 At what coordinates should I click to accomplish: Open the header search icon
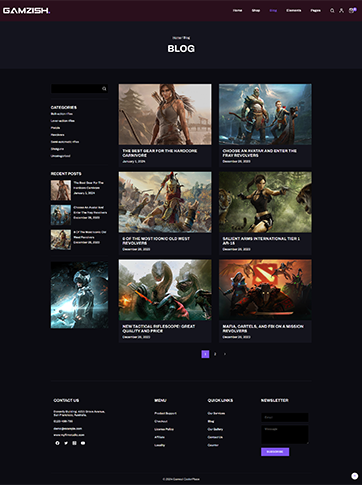332,11
